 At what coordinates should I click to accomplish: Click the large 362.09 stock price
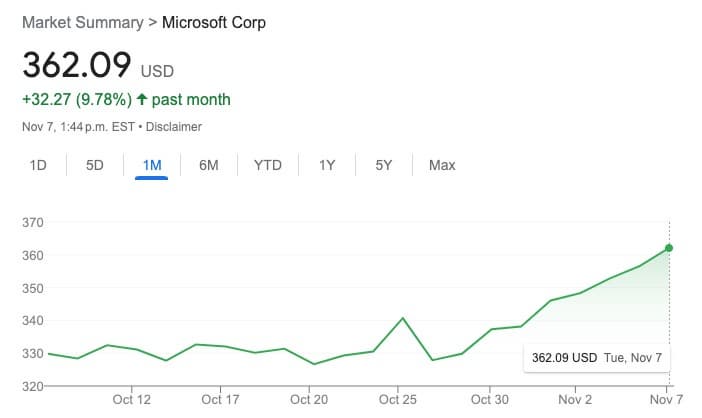pyautogui.click(x=77, y=64)
